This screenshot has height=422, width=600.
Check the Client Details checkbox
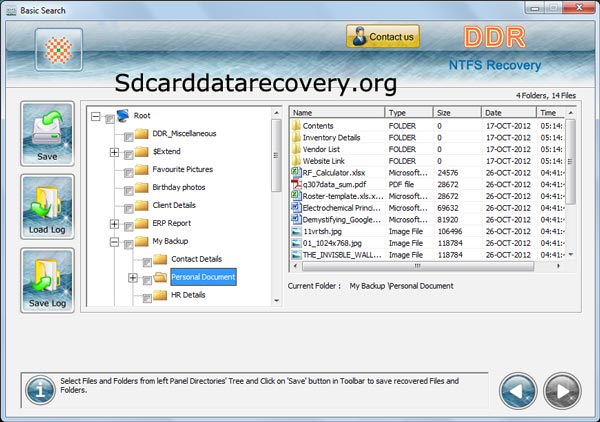tap(129, 209)
